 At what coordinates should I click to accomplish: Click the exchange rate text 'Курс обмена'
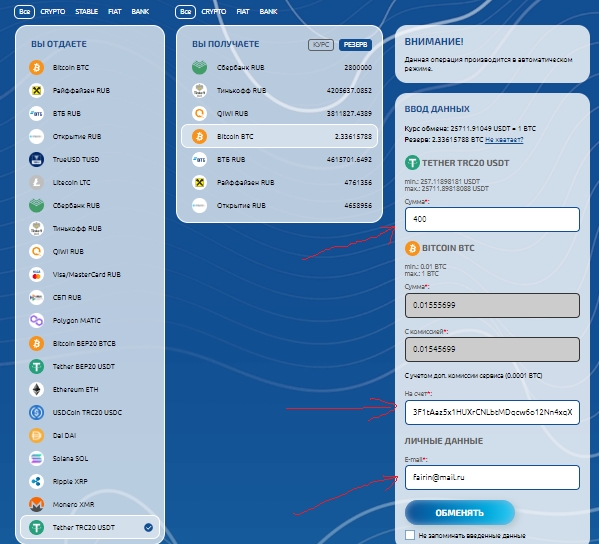(x=470, y=128)
